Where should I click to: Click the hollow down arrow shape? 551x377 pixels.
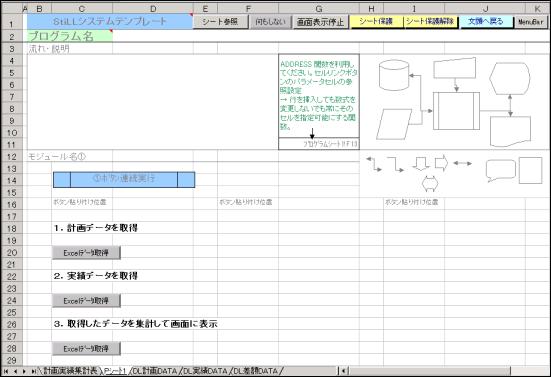421,163
